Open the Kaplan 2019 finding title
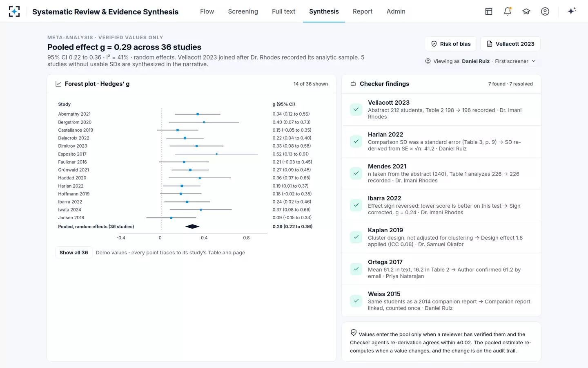Viewport: 588px width, 368px height. 385,230
